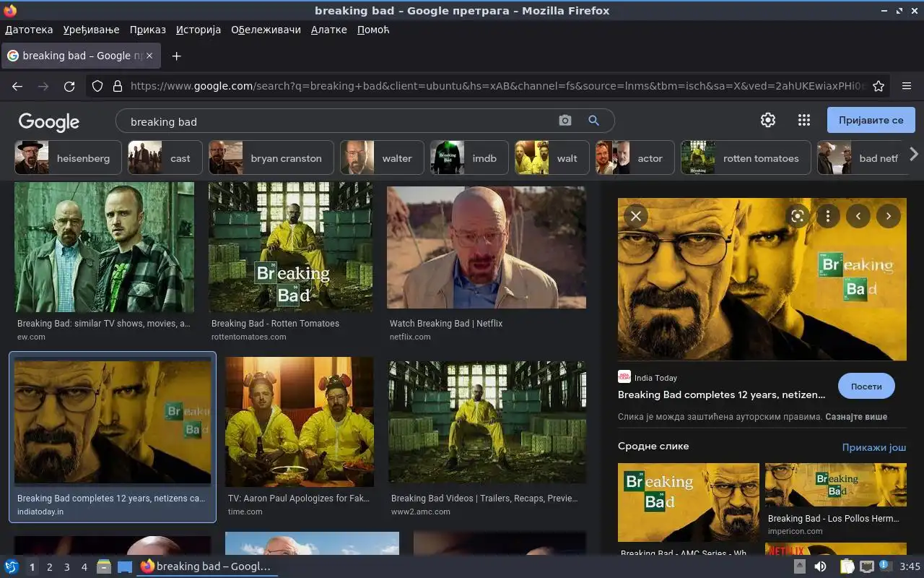Open the Помоћ menu
The width and height of the screenshot is (924, 578).
(373, 30)
